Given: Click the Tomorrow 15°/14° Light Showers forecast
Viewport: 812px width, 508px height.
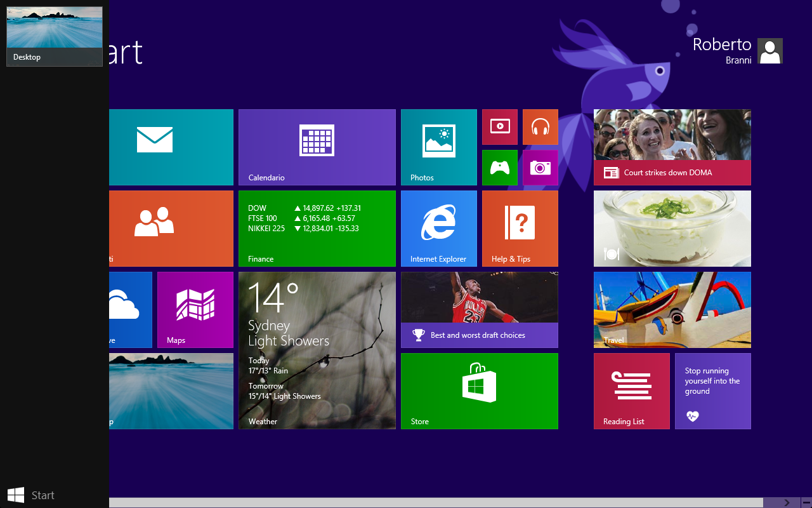Looking at the screenshot, I should [x=285, y=391].
